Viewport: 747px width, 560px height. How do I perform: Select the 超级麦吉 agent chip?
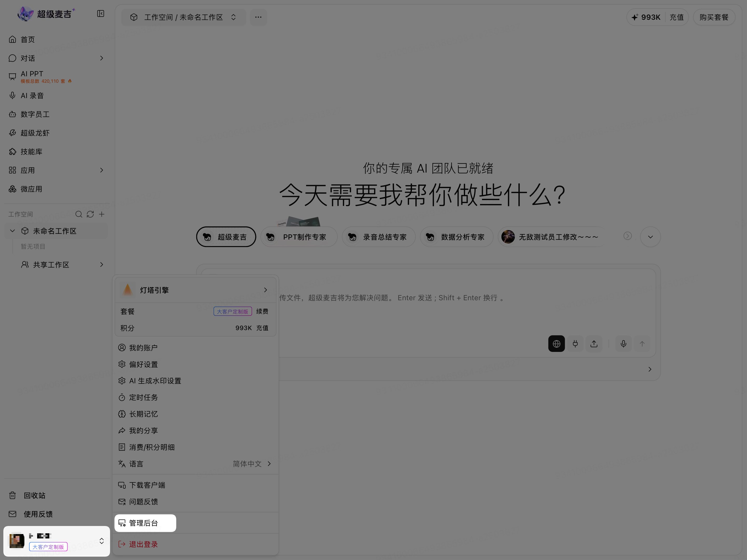pyautogui.click(x=226, y=237)
